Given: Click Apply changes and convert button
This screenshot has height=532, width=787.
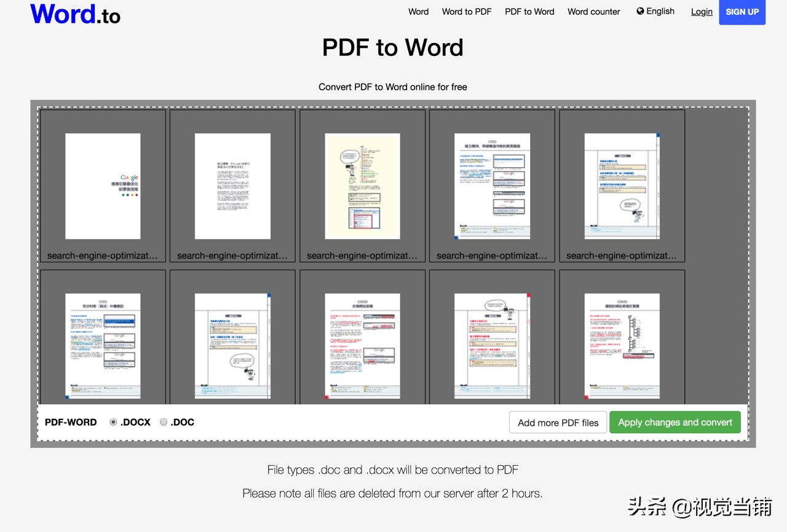Looking at the screenshot, I should tap(675, 422).
